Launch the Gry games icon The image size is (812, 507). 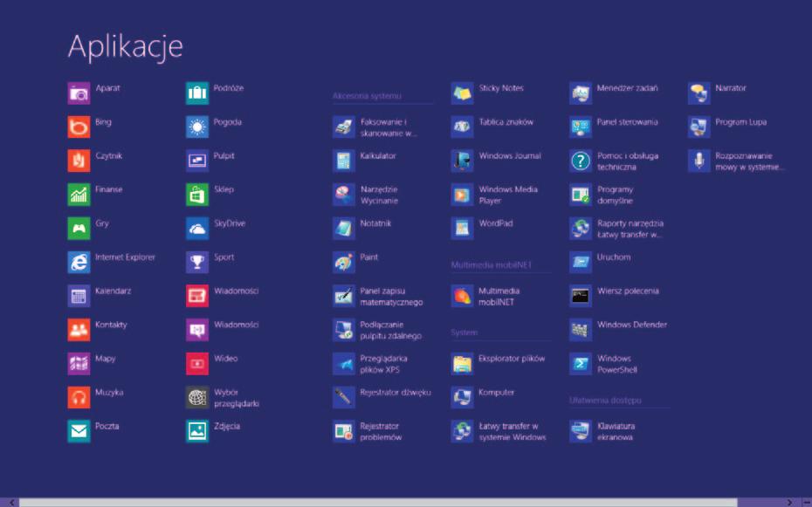79,228
